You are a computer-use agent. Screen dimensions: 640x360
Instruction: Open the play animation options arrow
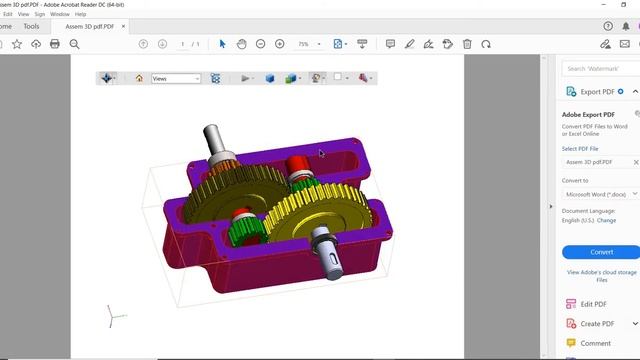[253, 78]
